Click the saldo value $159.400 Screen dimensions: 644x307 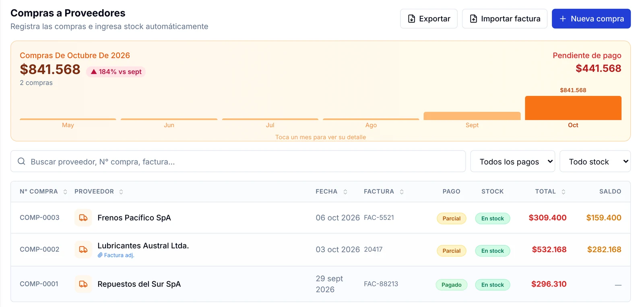tap(604, 218)
